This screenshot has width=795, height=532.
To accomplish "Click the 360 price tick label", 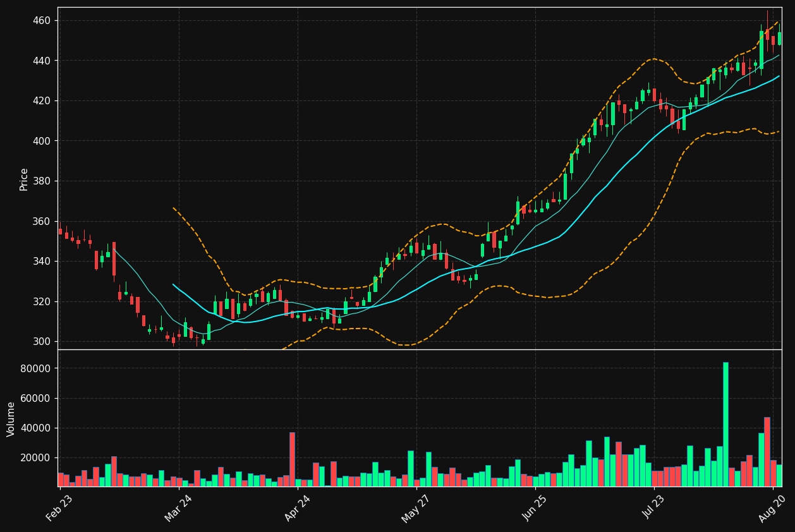I will coord(43,221).
